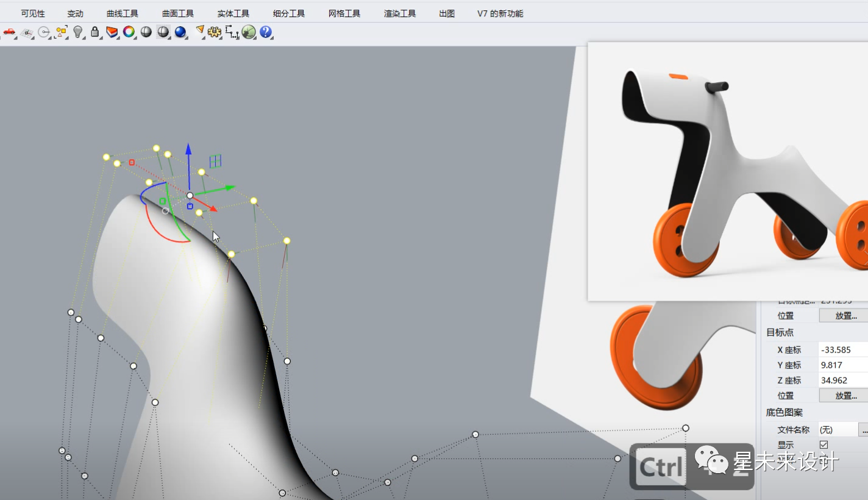Switch to the 变动 tab
868x500 pixels.
click(x=75, y=13)
